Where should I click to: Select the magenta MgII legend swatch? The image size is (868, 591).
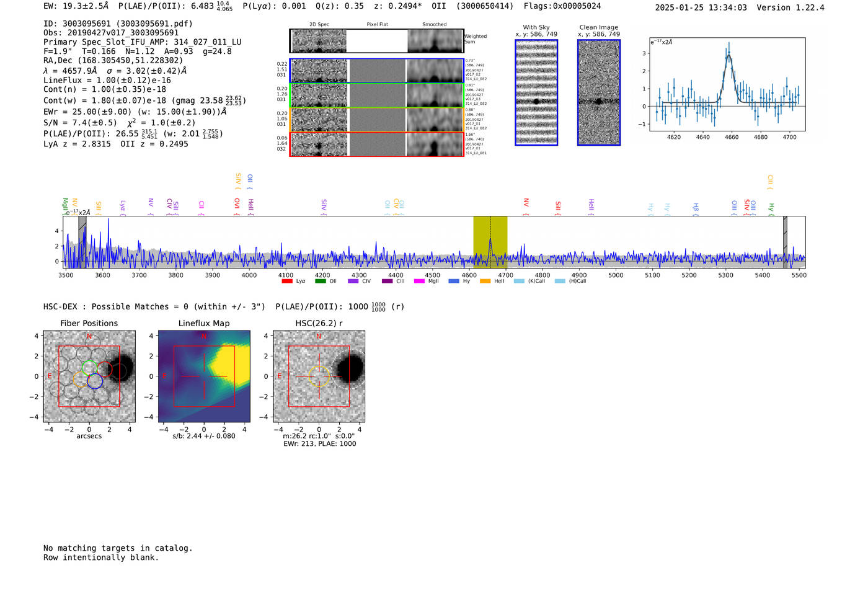pos(419,282)
